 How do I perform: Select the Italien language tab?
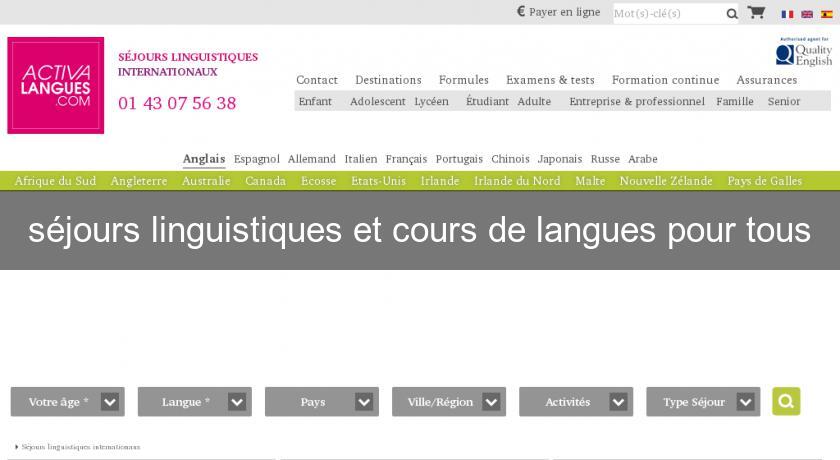(361, 159)
